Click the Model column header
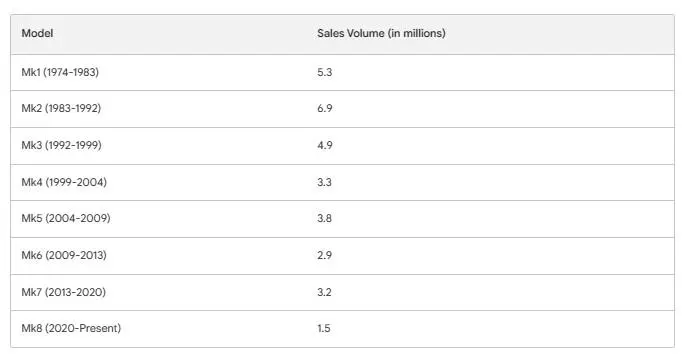This screenshot has height=360, width=682. [158, 34]
